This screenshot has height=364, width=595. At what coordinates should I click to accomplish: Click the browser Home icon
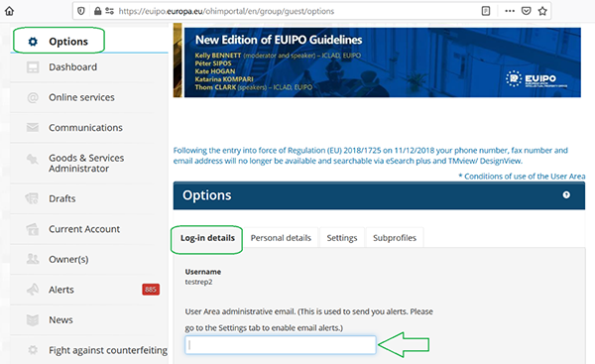pyautogui.click(x=10, y=11)
